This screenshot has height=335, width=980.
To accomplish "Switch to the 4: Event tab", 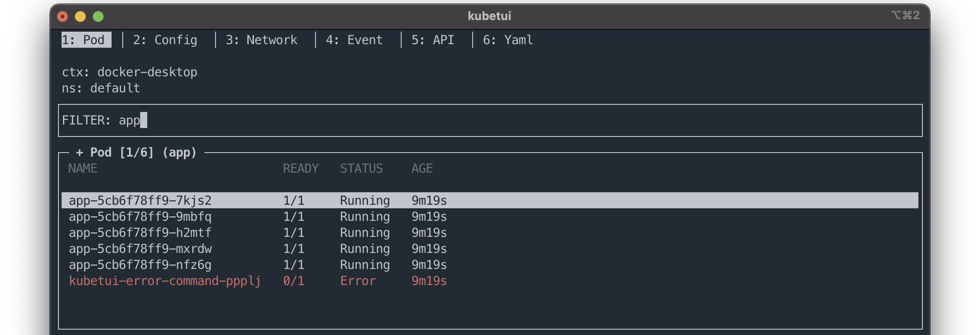I will click(x=354, y=40).
